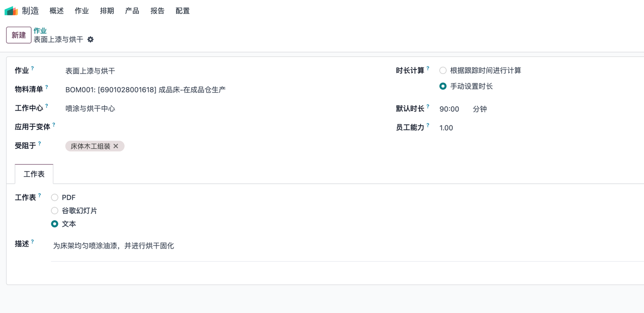This screenshot has width=644, height=313.
Task: Click the 制造 app name
Action: pyautogui.click(x=31, y=11)
